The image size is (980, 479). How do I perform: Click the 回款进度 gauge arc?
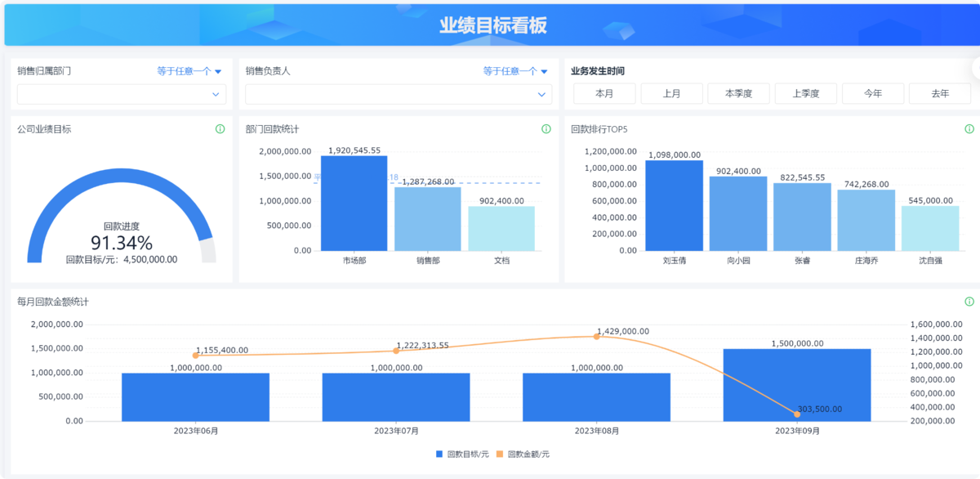click(121, 179)
